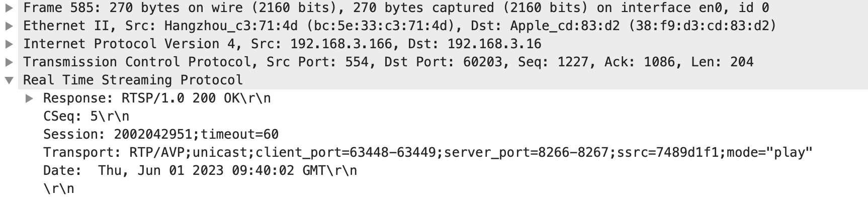Viewport: 868px width, 201px height.
Task: Select the Response: RTSP/1.0 200 OK line
Action: 157,98
